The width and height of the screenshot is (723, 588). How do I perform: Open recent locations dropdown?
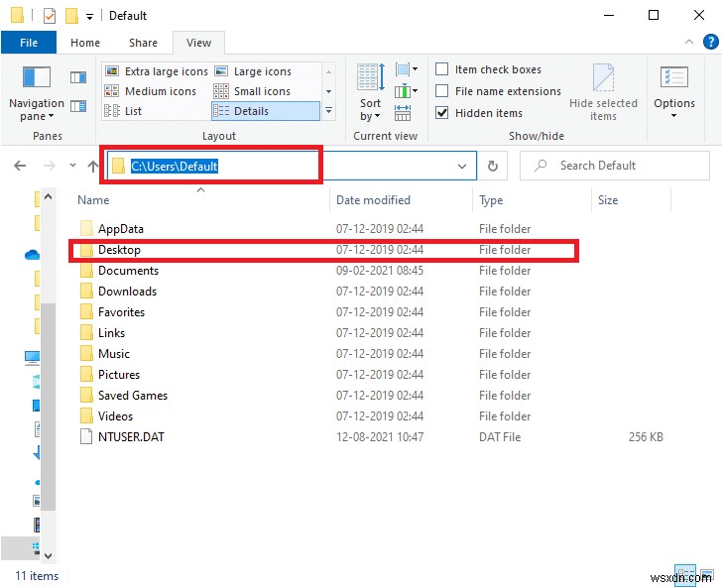[72, 166]
